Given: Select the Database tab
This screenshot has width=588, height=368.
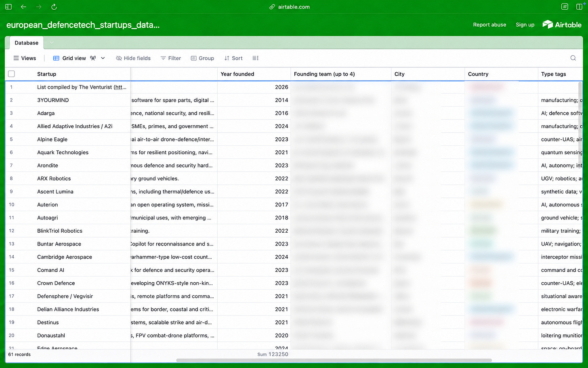Looking at the screenshot, I should [x=26, y=43].
